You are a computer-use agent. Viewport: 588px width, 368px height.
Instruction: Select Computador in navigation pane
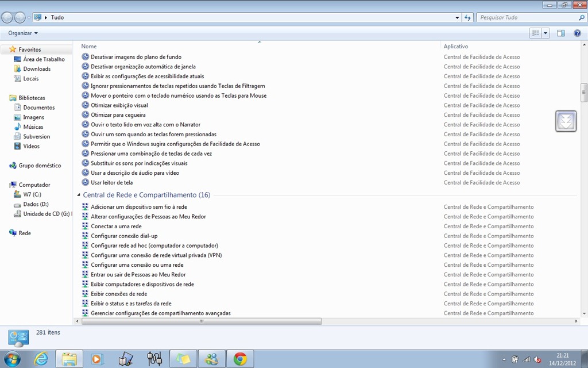[34, 185]
